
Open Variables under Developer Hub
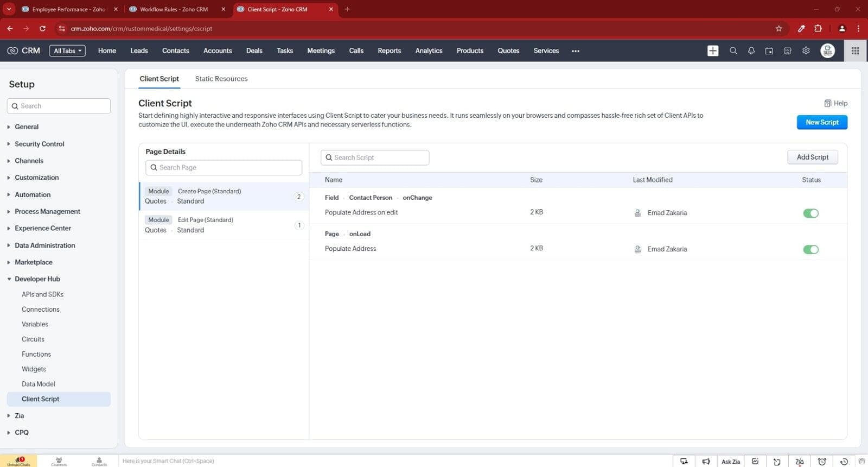pos(35,324)
